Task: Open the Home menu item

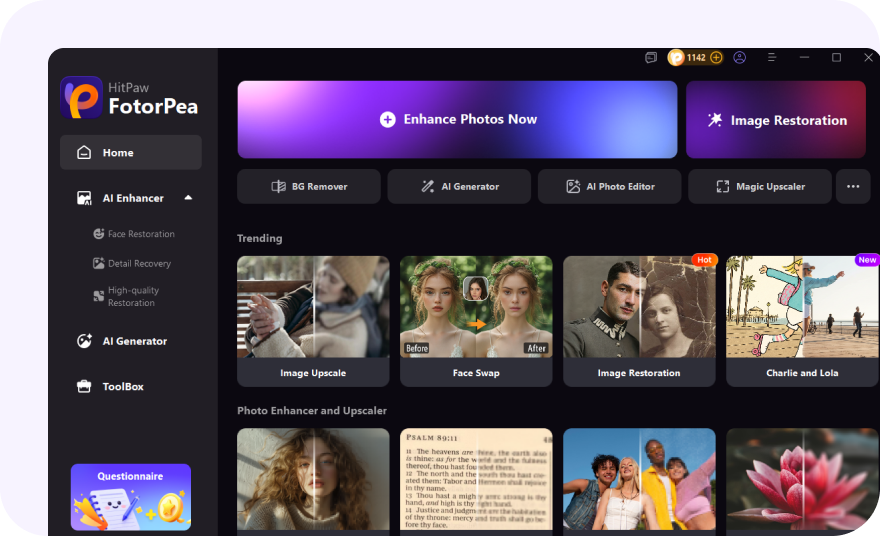Action: coord(131,153)
